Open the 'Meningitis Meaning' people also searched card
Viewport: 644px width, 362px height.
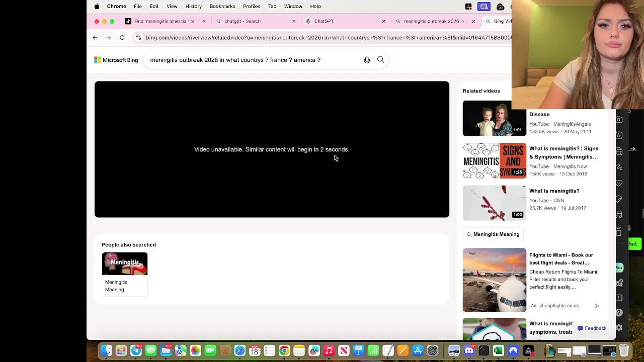(124, 274)
